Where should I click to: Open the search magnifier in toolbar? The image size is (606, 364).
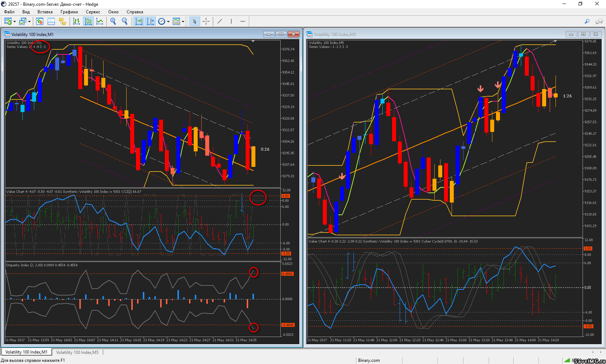click(x=587, y=22)
